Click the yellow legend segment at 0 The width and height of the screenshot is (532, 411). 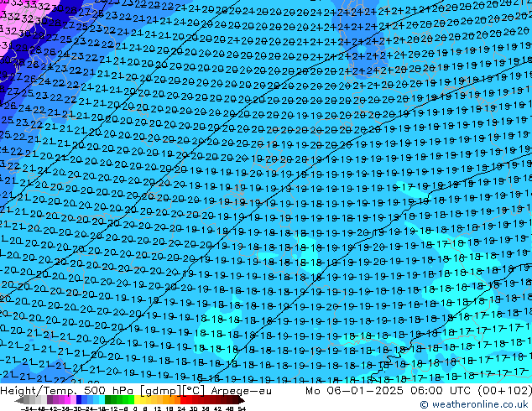(x=137, y=400)
